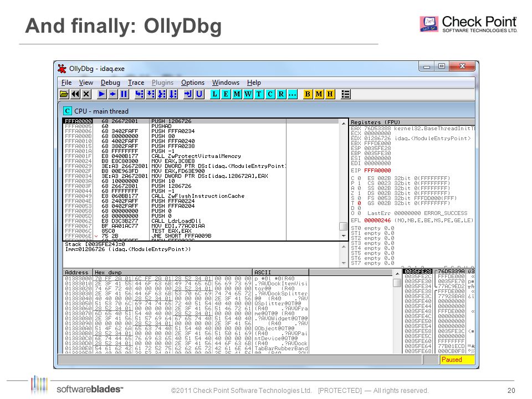The width and height of the screenshot is (532, 399).
Task: Click the CPU window C title icon
Action: pos(68,111)
